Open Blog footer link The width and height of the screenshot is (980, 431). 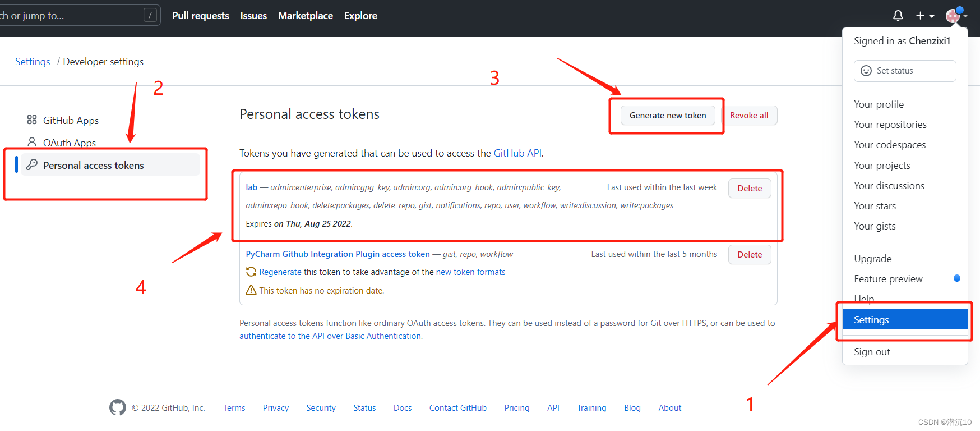point(632,408)
